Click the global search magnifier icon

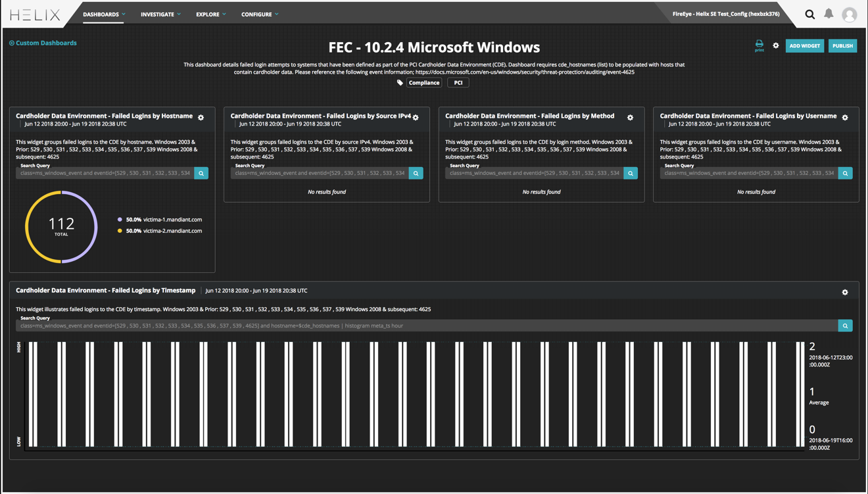tap(810, 14)
